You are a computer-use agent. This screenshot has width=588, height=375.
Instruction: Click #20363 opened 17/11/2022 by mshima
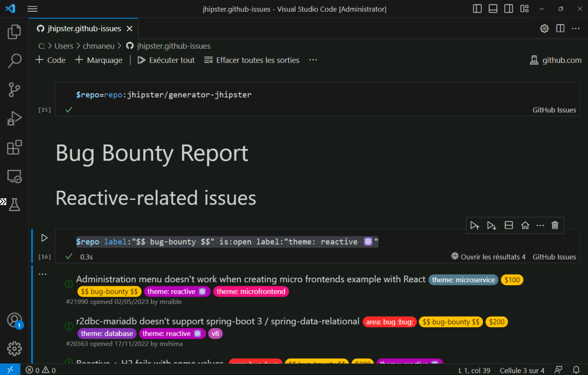click(124, 344)
